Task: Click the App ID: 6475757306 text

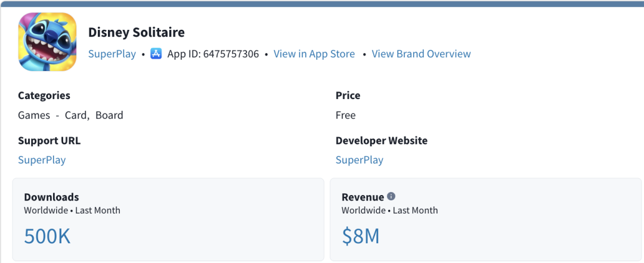Action: [213, 54]
